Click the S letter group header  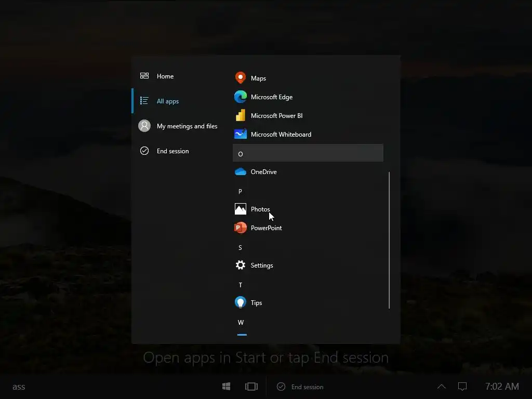240,248
